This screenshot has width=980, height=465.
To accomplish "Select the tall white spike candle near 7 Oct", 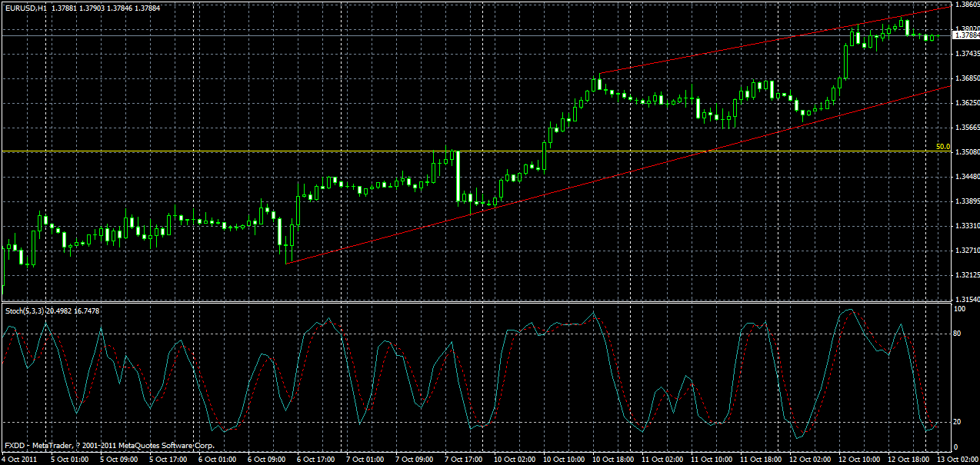I will [458, 177].
